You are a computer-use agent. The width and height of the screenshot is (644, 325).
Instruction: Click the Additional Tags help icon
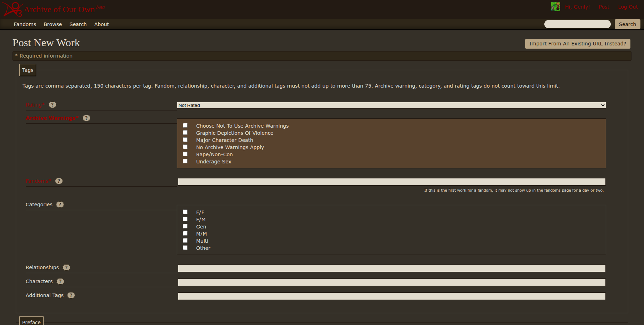point(71,295)
